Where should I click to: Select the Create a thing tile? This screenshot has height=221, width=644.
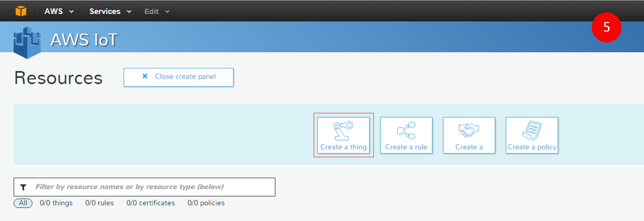(343, 135)
